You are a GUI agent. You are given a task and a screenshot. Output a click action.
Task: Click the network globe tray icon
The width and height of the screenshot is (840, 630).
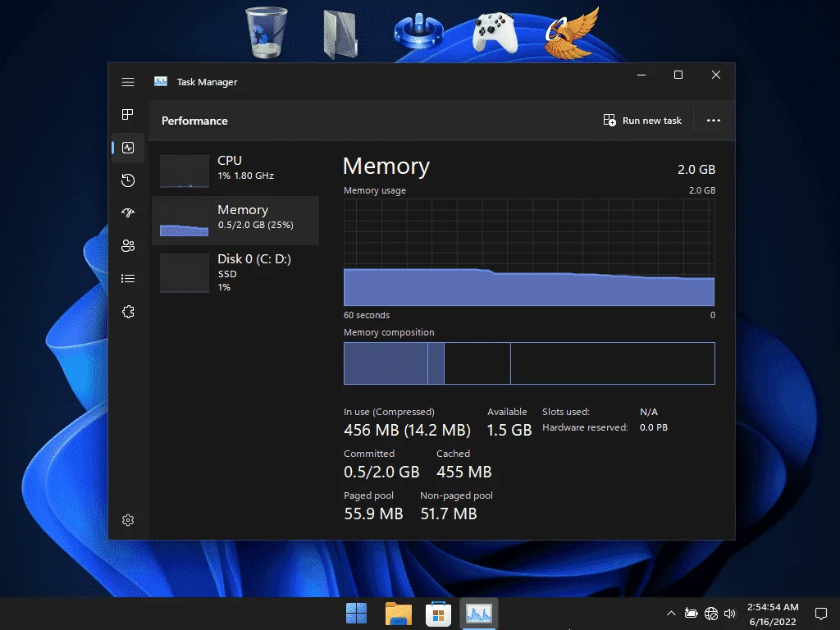pyautogui.click(x=711, y=614)
